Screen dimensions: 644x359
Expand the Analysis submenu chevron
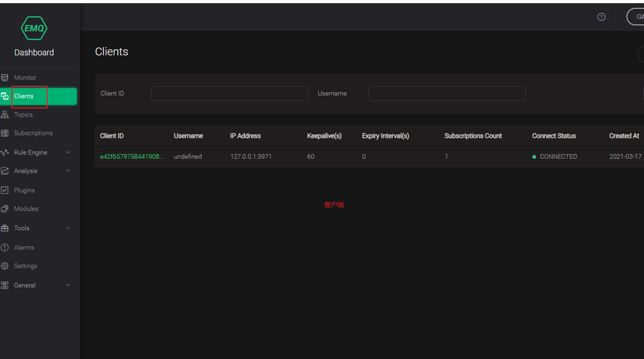click(x=68, y=171)
